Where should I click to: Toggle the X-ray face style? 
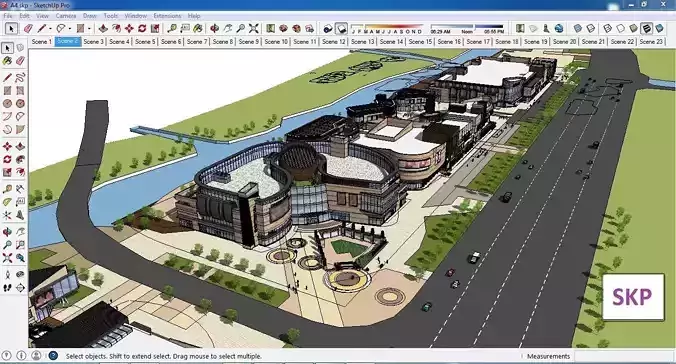[577, 28]
